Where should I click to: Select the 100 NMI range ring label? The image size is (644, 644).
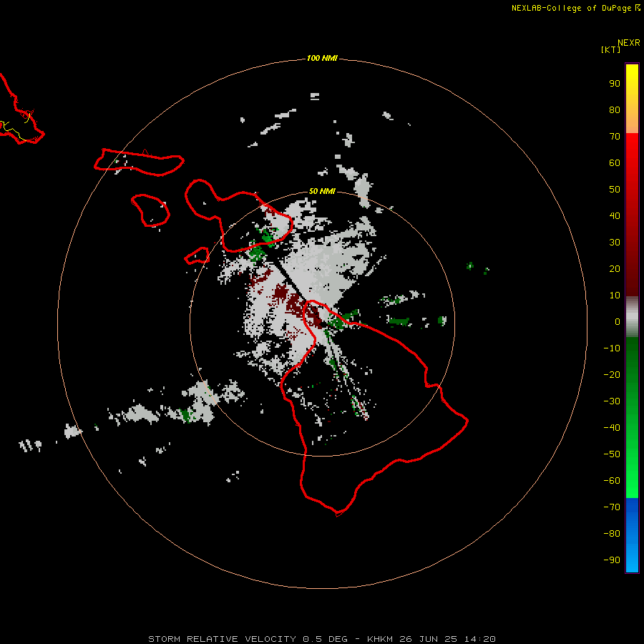coord(321,59)
